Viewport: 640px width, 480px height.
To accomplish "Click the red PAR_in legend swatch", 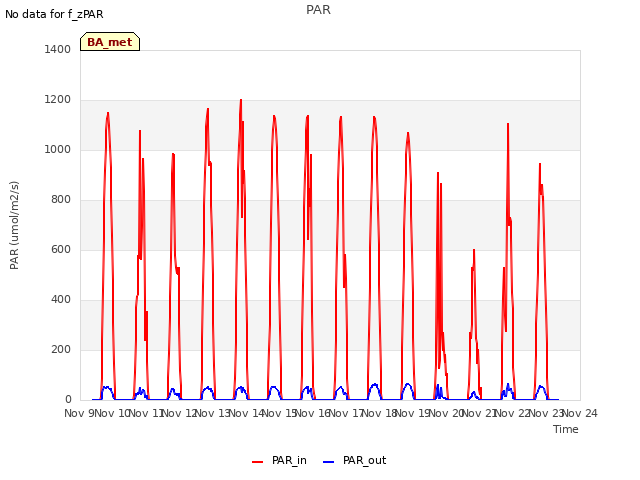I will pyautogui.click(x=258, y=462).
